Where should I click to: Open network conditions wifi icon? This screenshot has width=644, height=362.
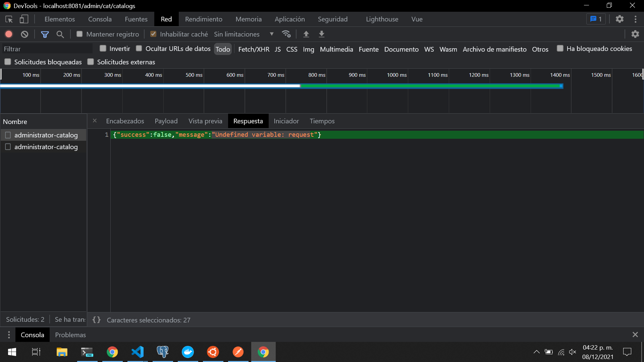[286, 34]
